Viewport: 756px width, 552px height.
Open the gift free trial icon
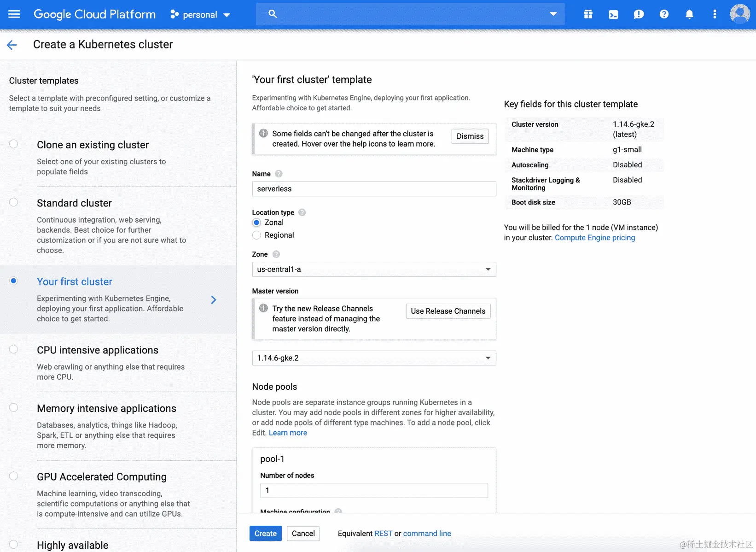(x=588, y=14)
